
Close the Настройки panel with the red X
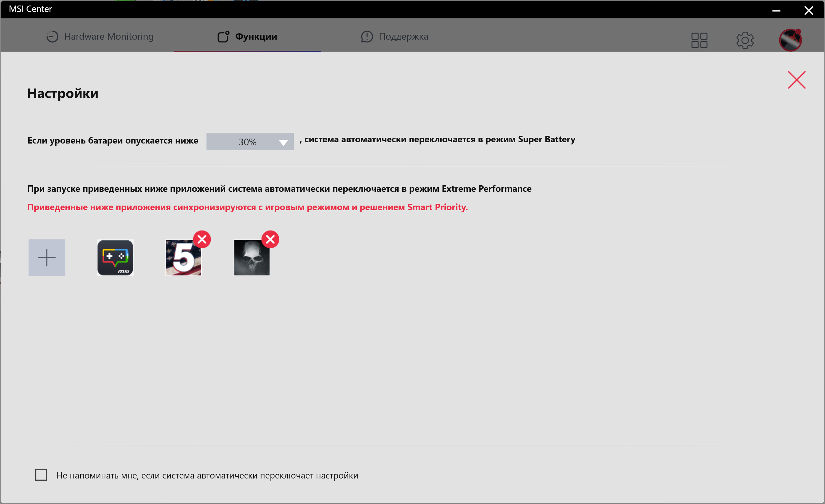pos(796,80)
